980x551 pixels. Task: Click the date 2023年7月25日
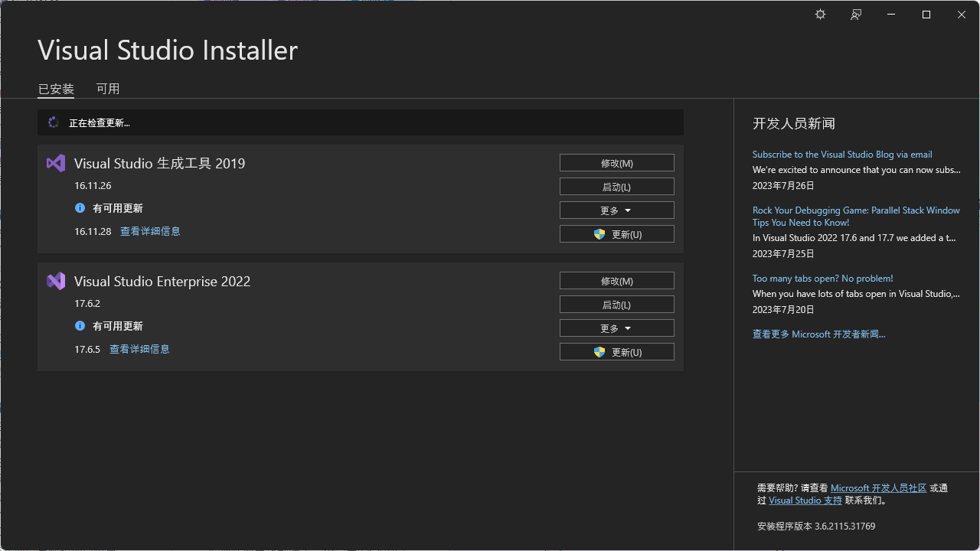(783, 253)
